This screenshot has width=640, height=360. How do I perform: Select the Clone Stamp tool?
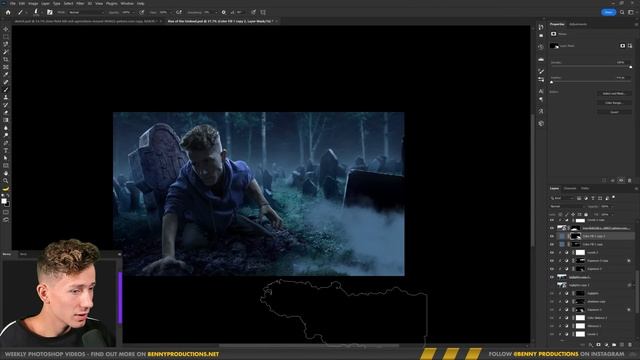tap(6, 98)
